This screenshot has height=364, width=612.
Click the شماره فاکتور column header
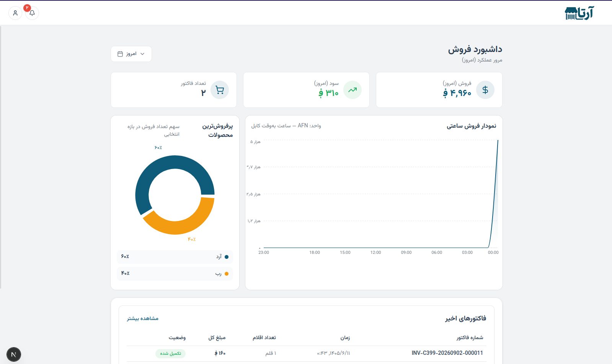tap(470, 338)
